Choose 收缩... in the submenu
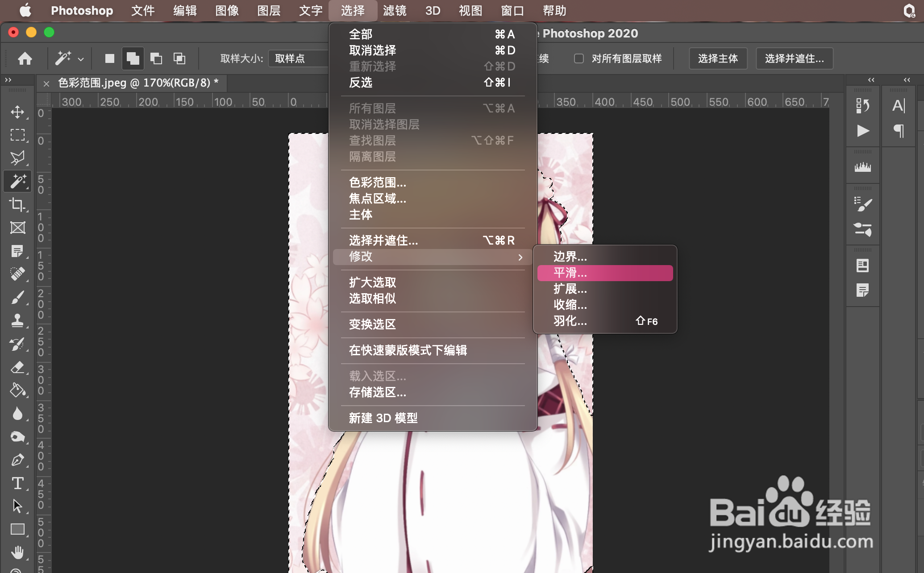Image resolution: width=924 pixels, height=573 pixels. tap(605, 305)
